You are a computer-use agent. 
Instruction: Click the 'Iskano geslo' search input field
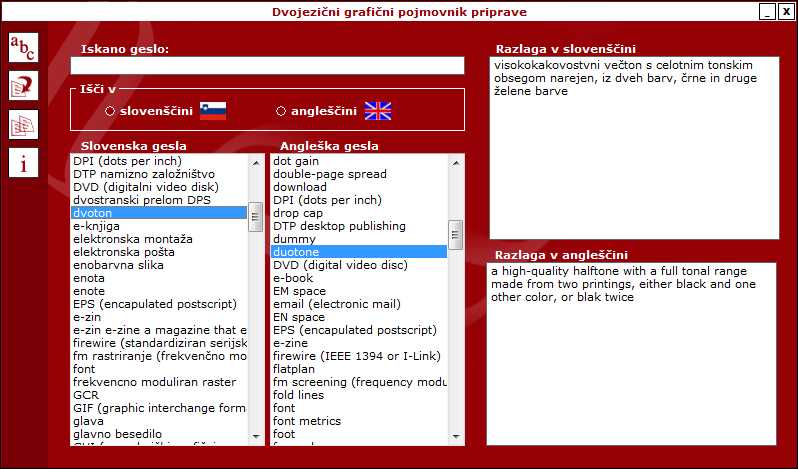pyautogui.click(x=267, y=66)
